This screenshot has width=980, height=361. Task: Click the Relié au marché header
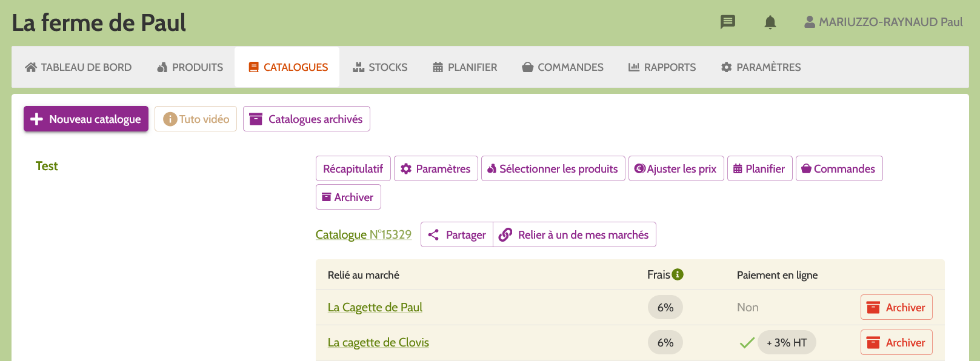click(364, 275)
